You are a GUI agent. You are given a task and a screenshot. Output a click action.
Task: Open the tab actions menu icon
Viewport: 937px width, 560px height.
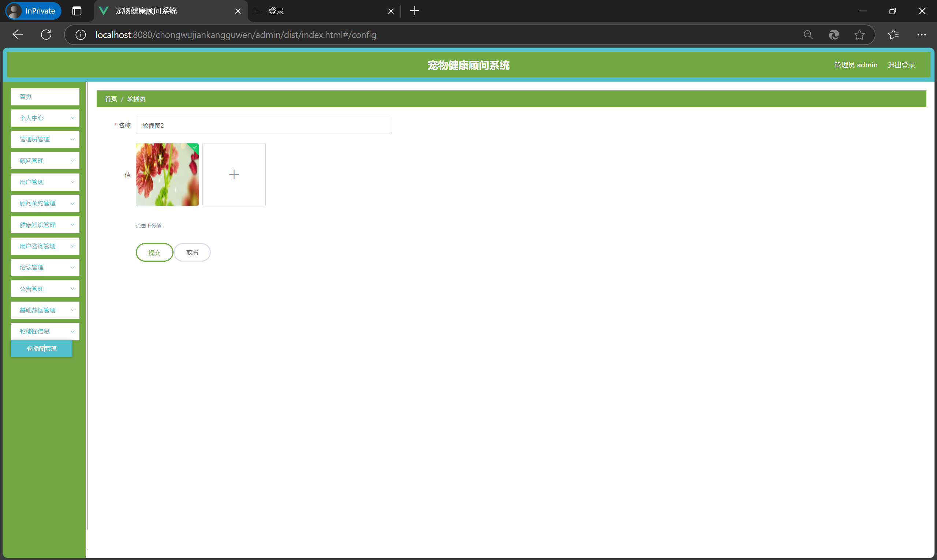(76, 11)
